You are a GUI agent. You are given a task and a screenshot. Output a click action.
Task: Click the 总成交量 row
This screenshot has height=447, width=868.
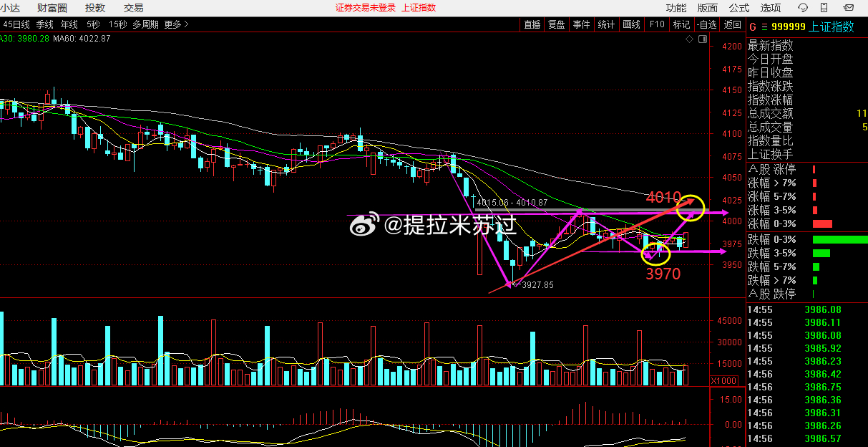tap(806, 127)
